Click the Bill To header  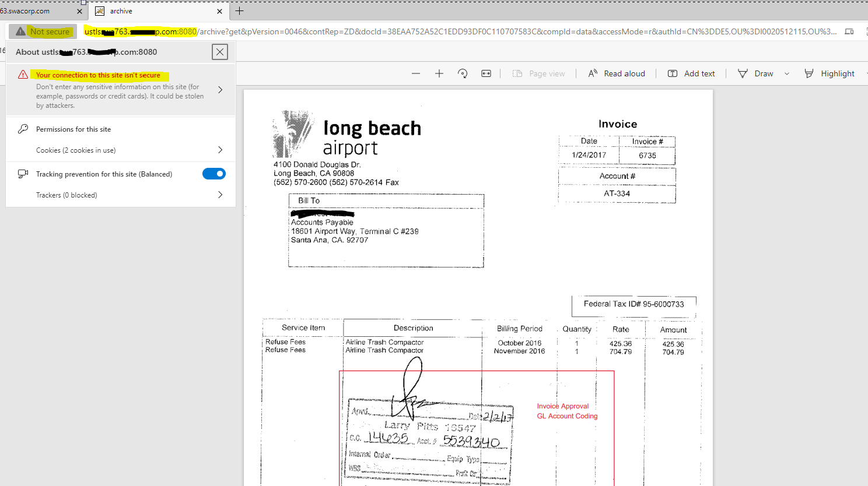(309, 200)
